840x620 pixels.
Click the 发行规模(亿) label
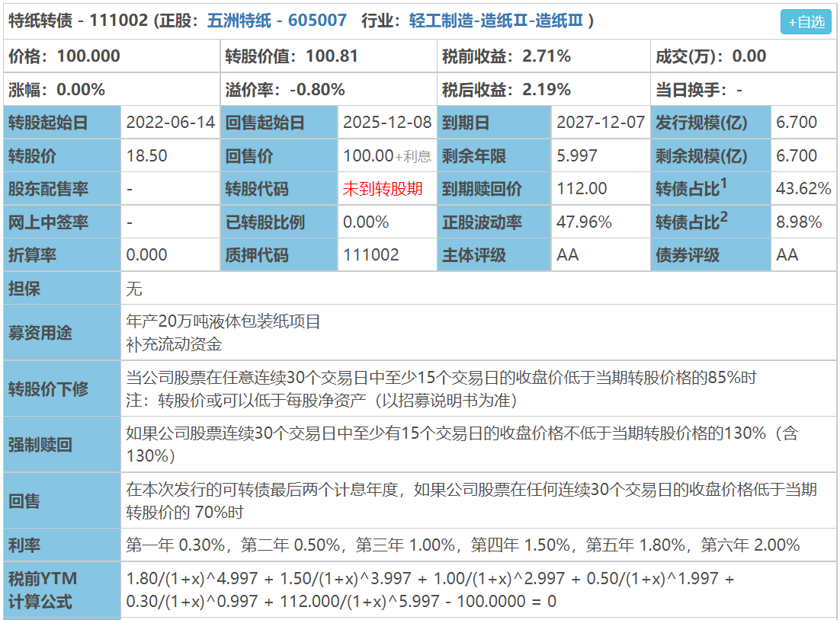702,123
